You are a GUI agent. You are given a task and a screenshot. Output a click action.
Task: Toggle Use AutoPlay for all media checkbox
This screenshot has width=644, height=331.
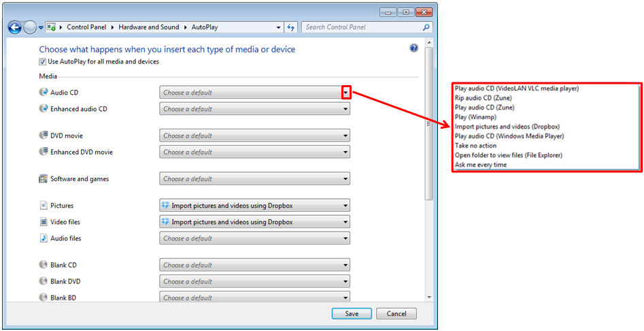coord(42,62)
